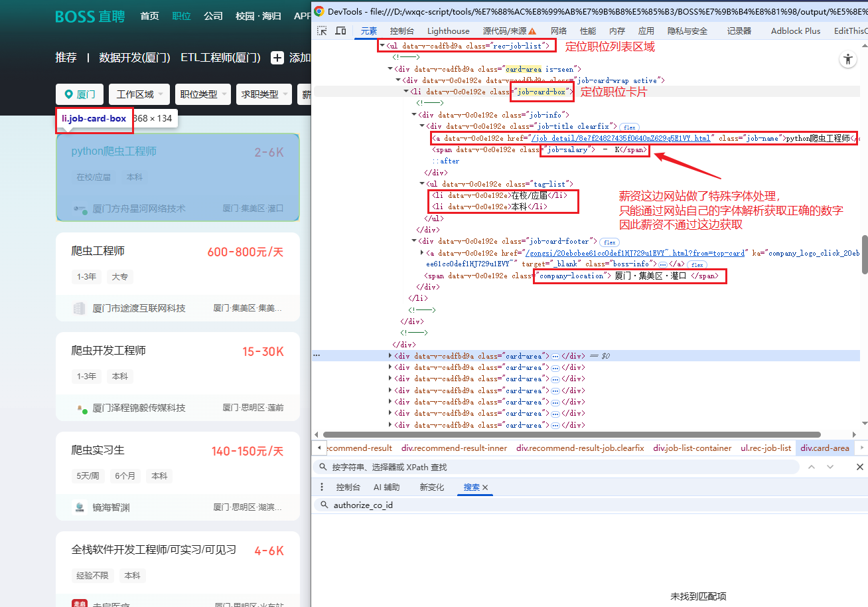Open 公司 in the site navigation

[213, 16]
